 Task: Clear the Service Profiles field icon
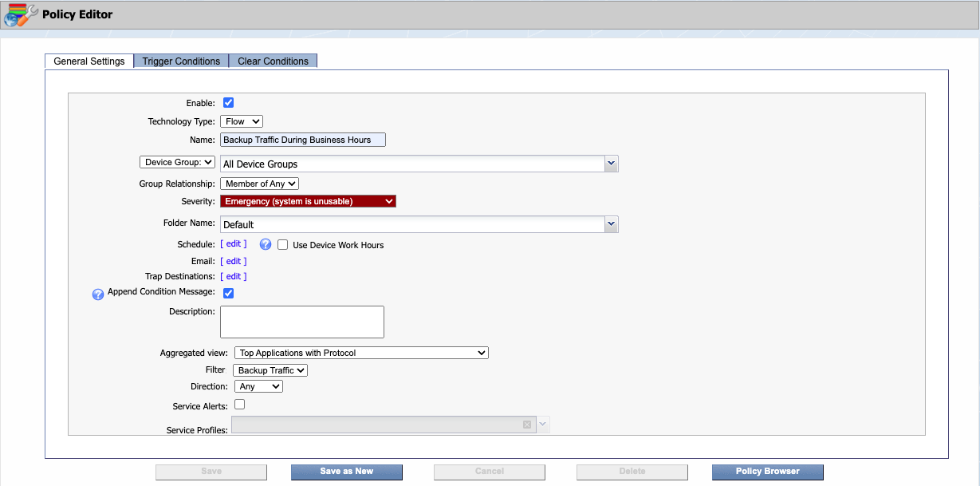click(527, 425)
